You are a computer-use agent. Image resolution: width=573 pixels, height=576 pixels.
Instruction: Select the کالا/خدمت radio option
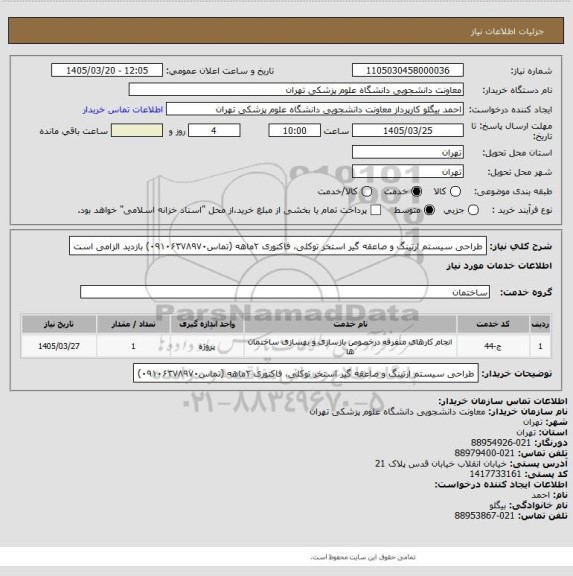coord(367,191)
